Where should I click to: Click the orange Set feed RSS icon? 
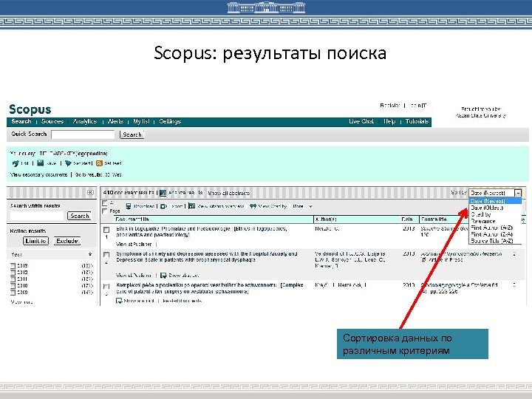pyautogui.click(x=99, y=163)
